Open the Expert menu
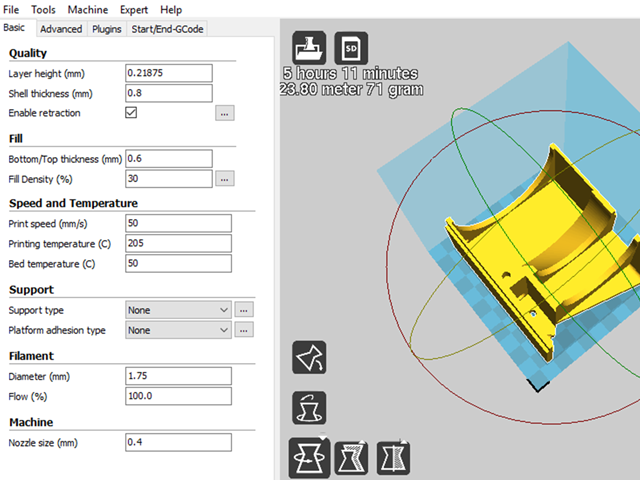The height and width of the screenshot is (480, 640). point(134,9)
